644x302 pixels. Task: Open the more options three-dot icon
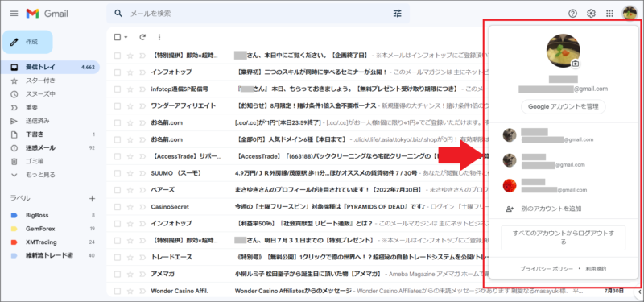[x=159, y=37]
